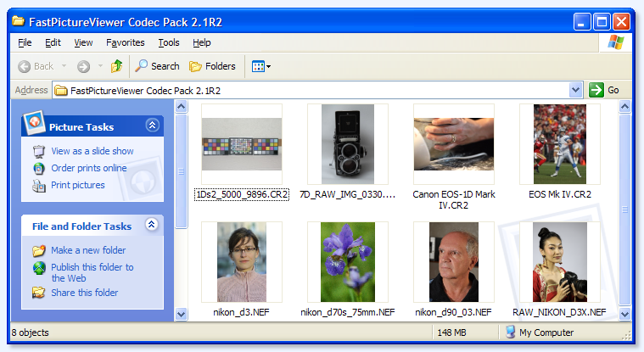Click the Forward arrow icon
Screen dimensions: 644x352
(83, 66)
